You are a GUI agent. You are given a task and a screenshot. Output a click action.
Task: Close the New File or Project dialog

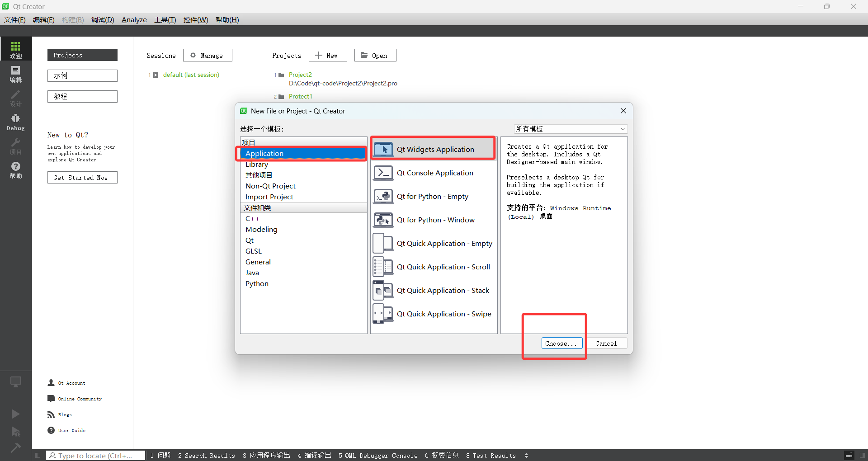pyautogui.click(x=623, y=111)
